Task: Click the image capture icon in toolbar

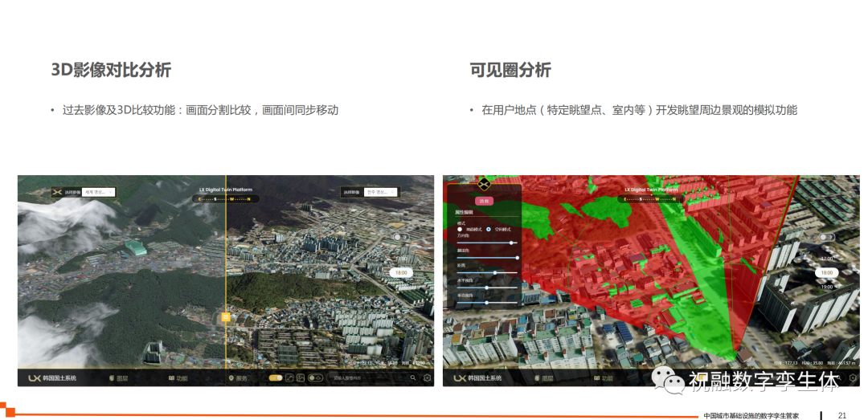Action: [301, 377]
